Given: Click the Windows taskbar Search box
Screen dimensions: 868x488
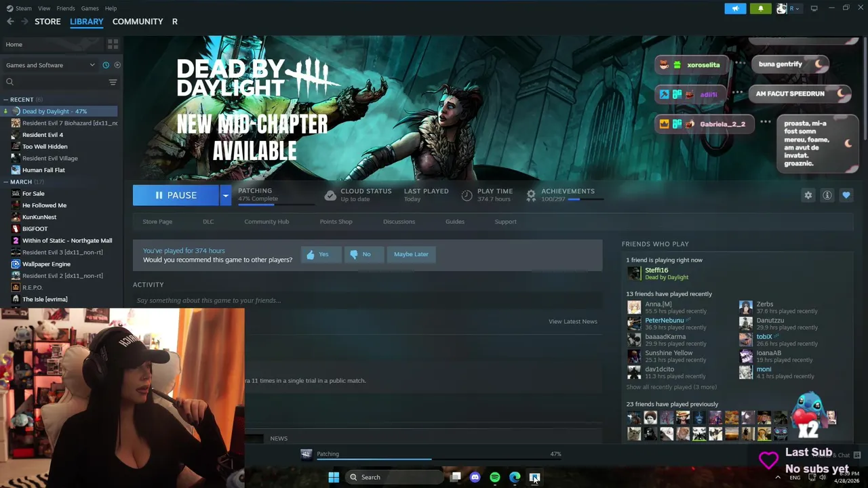Looking at the screenshot, I should 395,477.
